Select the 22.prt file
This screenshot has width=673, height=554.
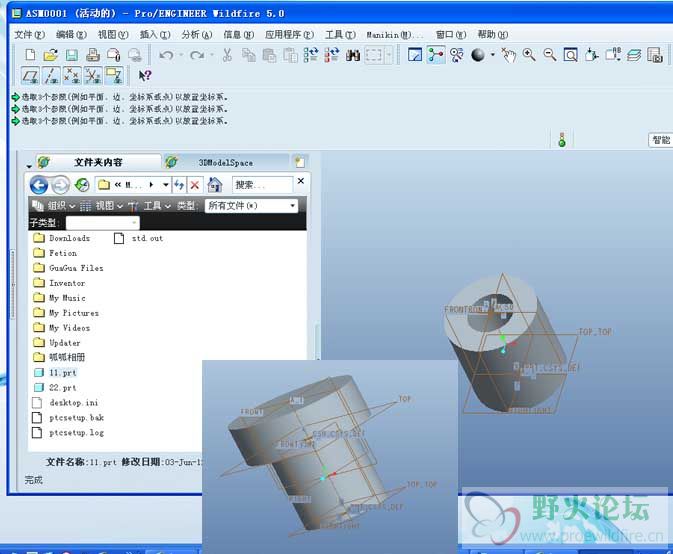55,387
